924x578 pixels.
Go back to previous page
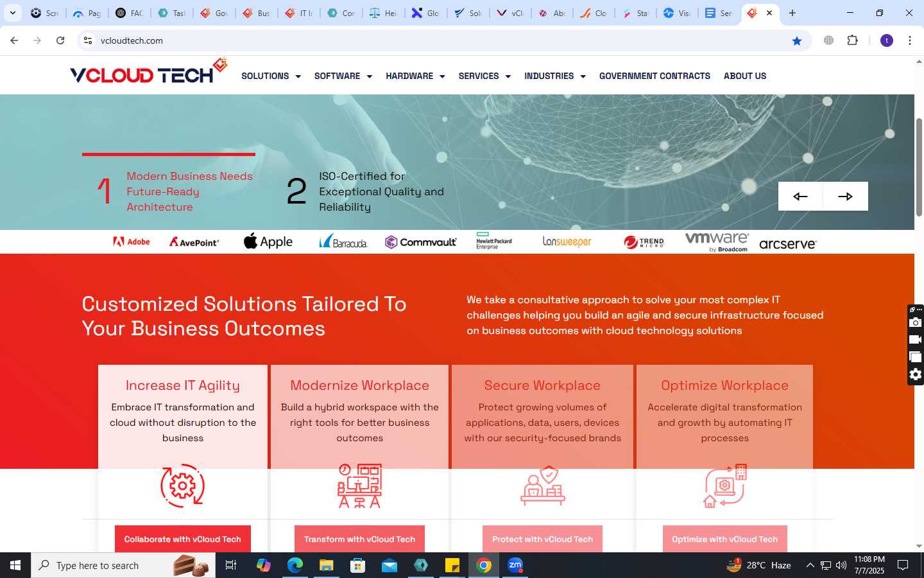tap(14, 40)
